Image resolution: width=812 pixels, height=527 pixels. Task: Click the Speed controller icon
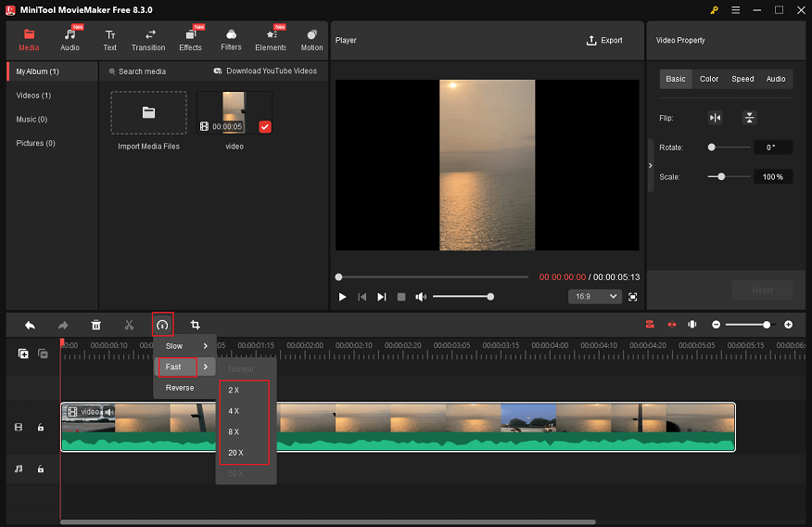point(162,325)
